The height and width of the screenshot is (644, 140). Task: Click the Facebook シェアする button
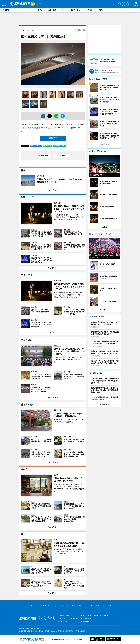[x=36, y=146]
